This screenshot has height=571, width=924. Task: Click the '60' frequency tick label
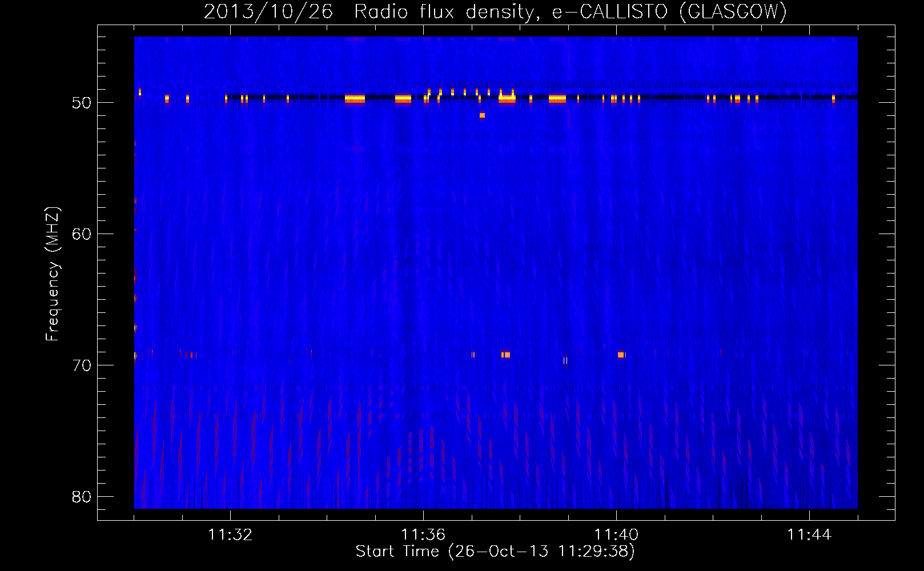pyautogui.click(x=82, y=234)
